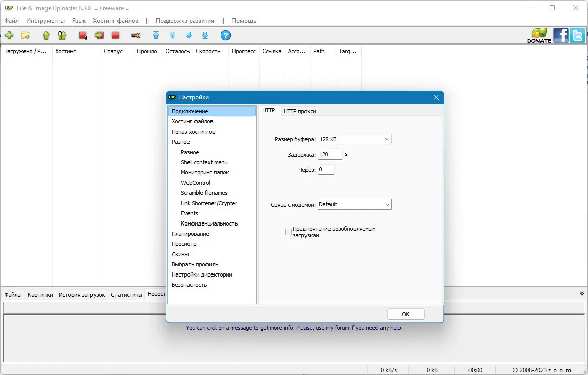The image size is (588, 375).
Task: Click the red square icon with number 1
Action: tap(83, 36)
